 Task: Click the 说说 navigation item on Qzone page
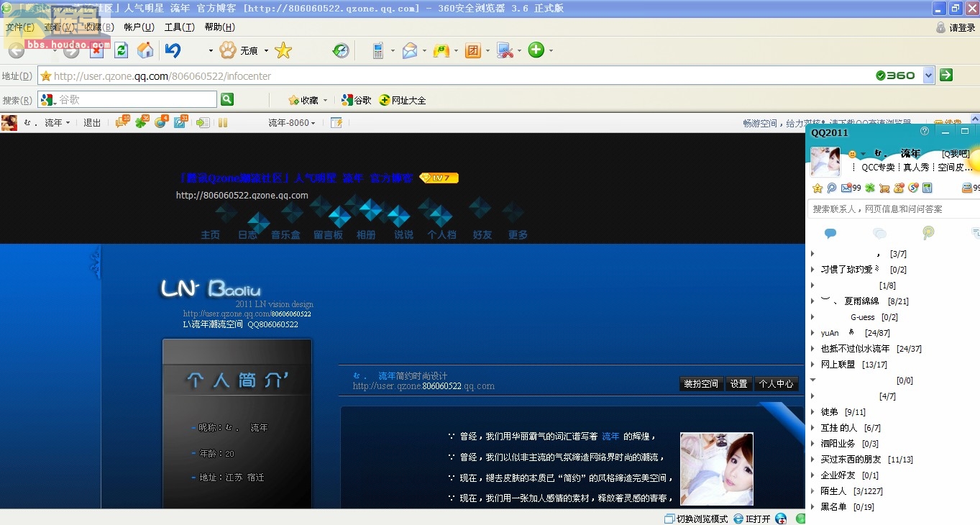click(403, 234)
